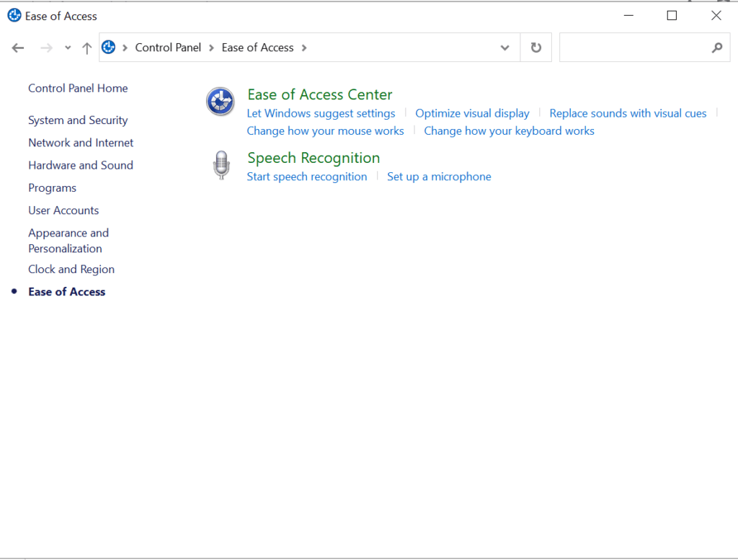
Task: Expand chevron before Control Panel breadcrumb
Action: tap(125, 48)
